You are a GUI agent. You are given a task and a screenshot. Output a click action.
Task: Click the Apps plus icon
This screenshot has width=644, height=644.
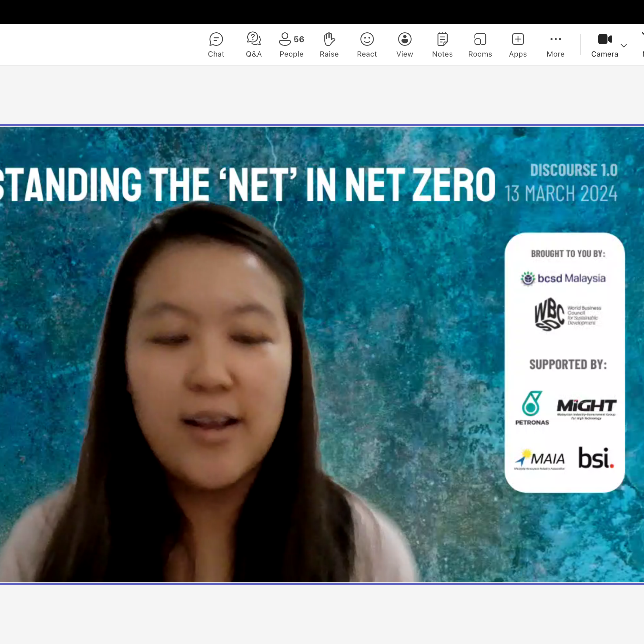pyautogui.click(x=518, y=39)
